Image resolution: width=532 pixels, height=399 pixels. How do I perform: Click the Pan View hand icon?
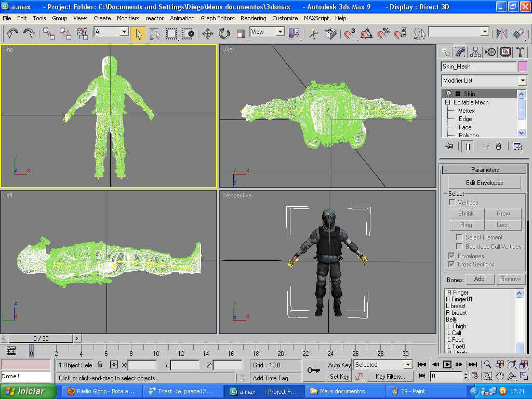[x=500, y=376]
